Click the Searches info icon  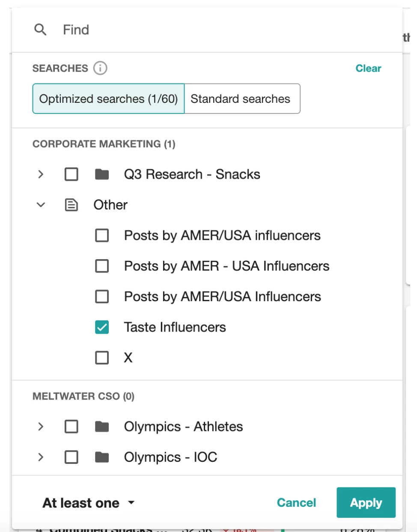click(x=100, y=68)
